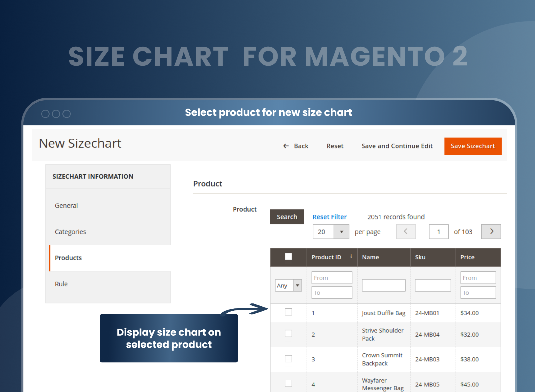This screenshot has height=392, width=535.
Task: Type in the Price From filter field
Action: pyautogui.click(x=478, y=277)
